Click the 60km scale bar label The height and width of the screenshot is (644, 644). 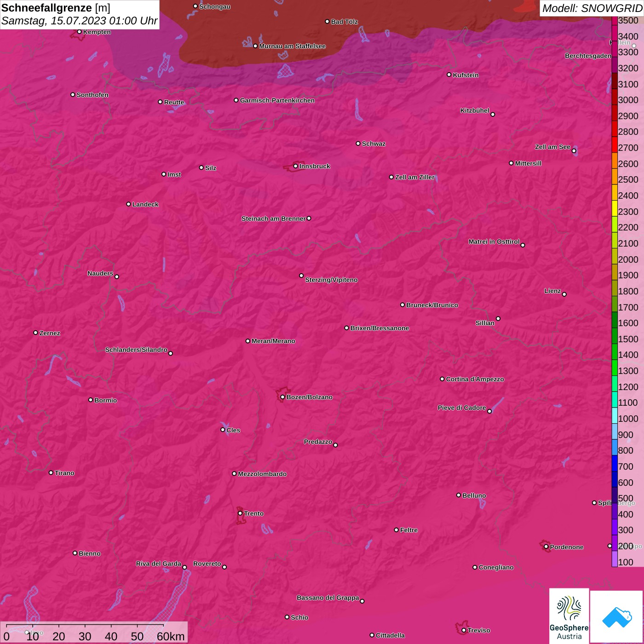pos(171,636)
